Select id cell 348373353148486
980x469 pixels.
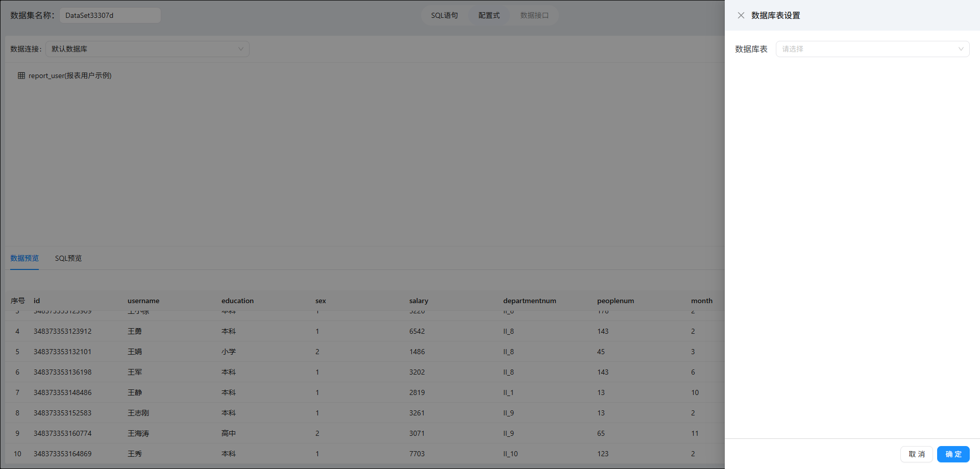pyautogui.click(x=63, y=392)
